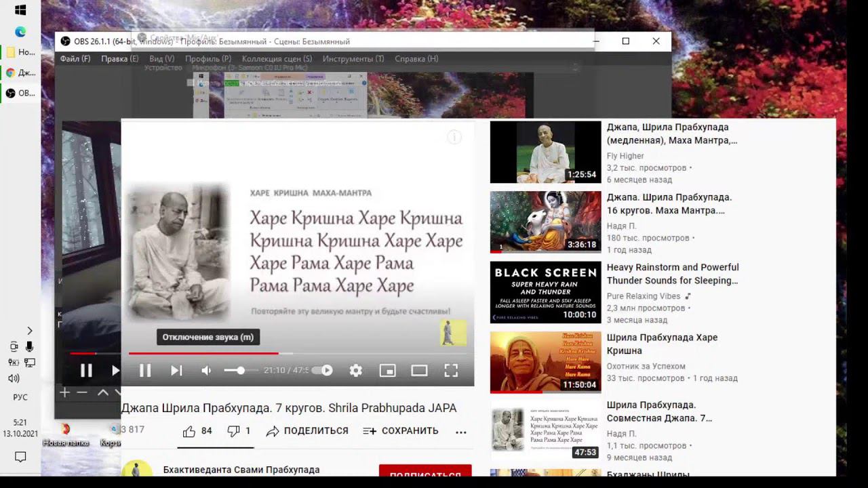Image resolution: width=868 pixels, height=488 pixels.
Task: Open OBS Вид (V) menu
Action: pyautogui.click(x=162, y=59)
